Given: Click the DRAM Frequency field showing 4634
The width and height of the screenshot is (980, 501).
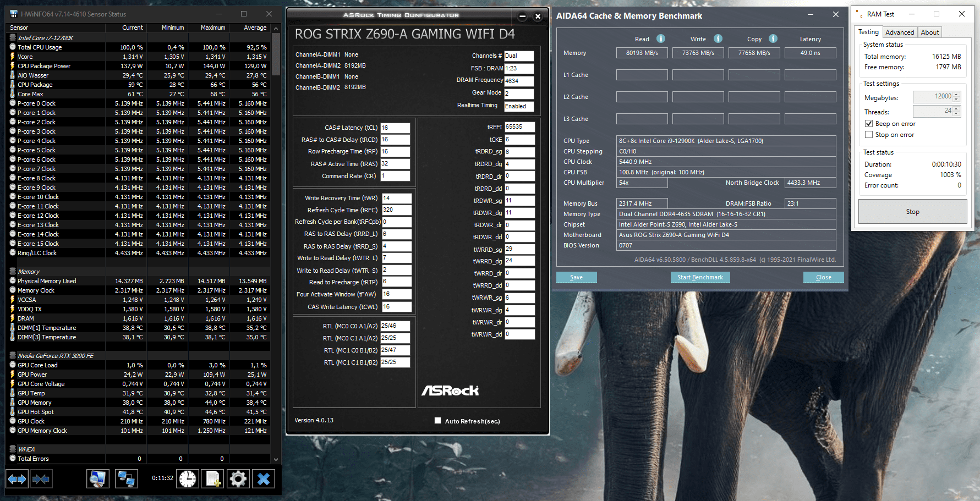Looking at the screenshot, I should click(x=519, y=81).
